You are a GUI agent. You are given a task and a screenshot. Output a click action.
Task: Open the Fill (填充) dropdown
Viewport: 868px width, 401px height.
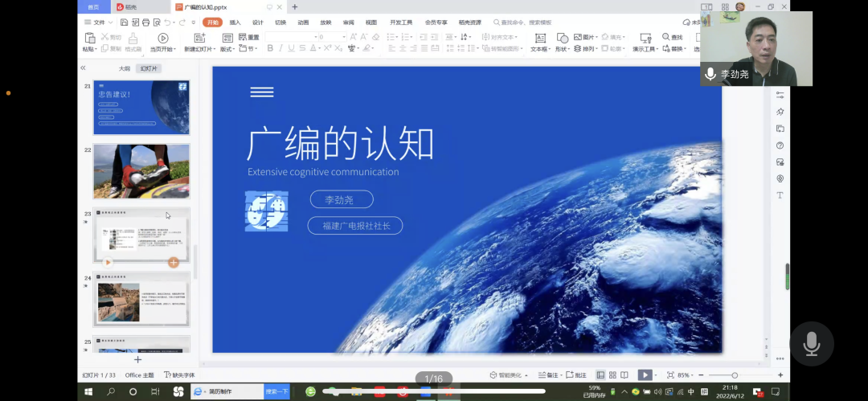point(613,37)
